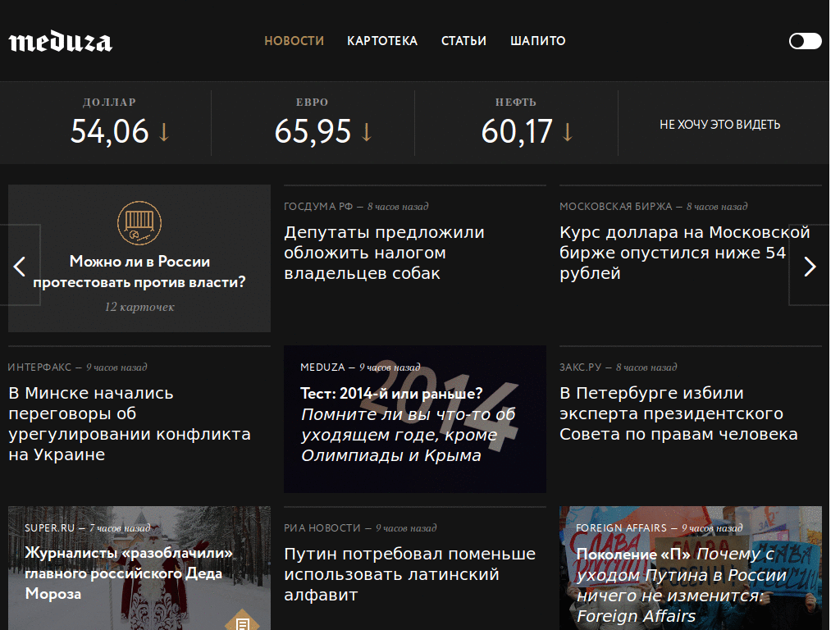Image resolution: width=840 pixels, height=630 pixels.
Task: Click the Доллар rate 54,06
Action: [109, 131]
